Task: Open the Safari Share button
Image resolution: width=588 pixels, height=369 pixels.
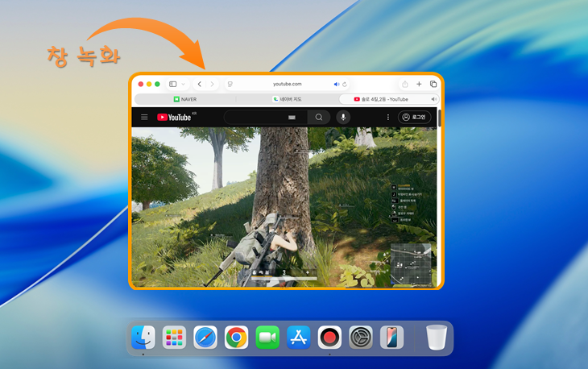Action: coord(405,84)
